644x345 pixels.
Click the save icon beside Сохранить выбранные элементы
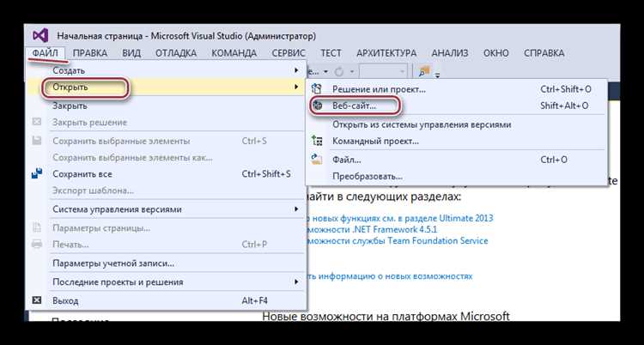37,141
